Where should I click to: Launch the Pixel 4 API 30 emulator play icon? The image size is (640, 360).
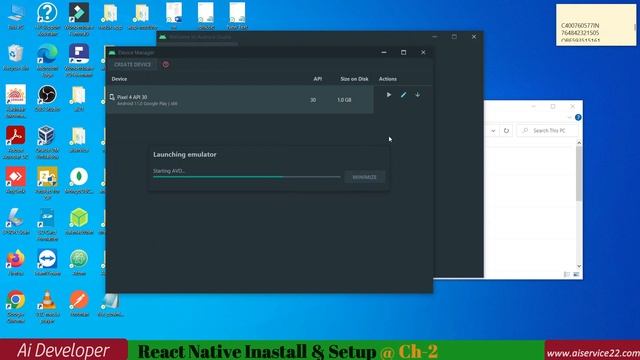coord(389,95)
